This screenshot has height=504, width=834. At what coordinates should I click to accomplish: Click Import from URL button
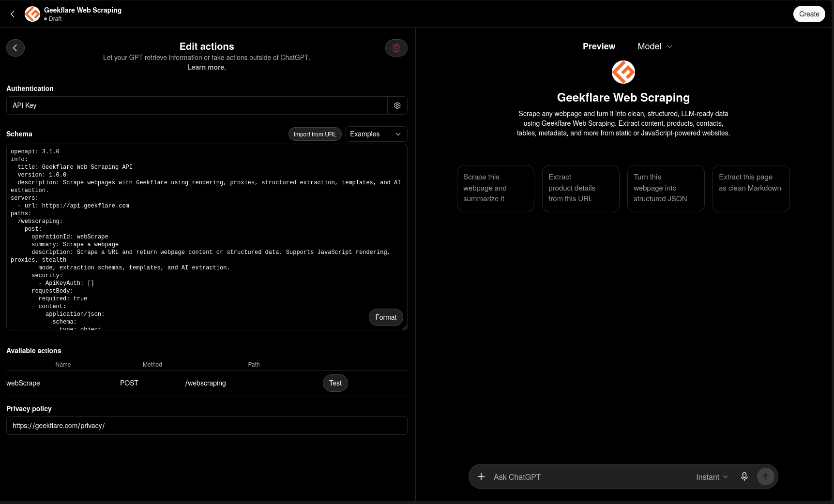point(315,134)
